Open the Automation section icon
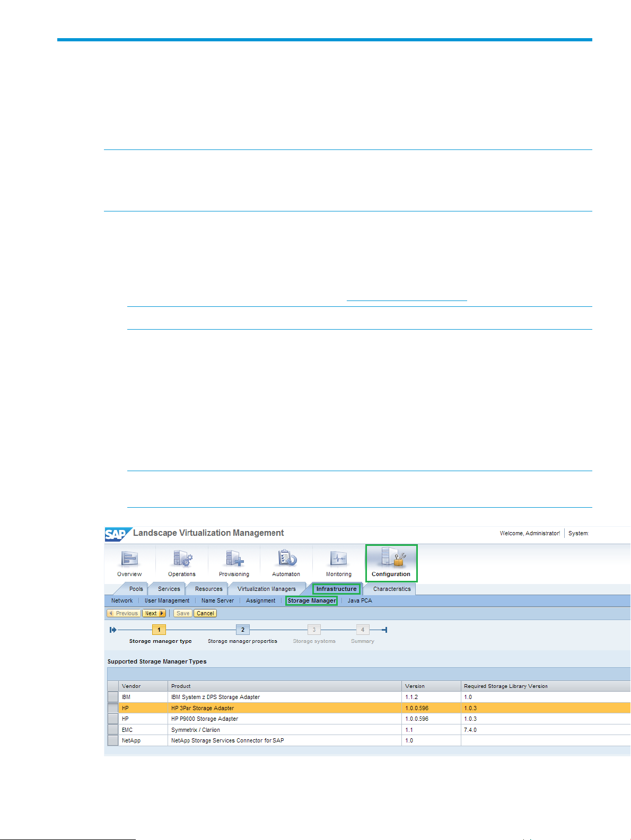 [x=286, y=563]
